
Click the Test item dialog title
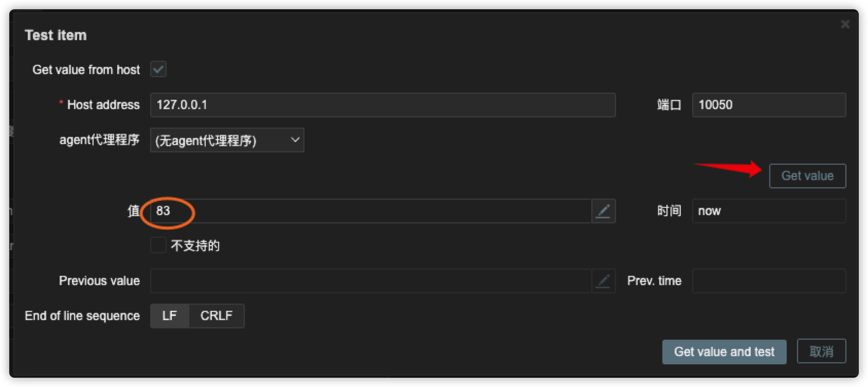(56, 35)
